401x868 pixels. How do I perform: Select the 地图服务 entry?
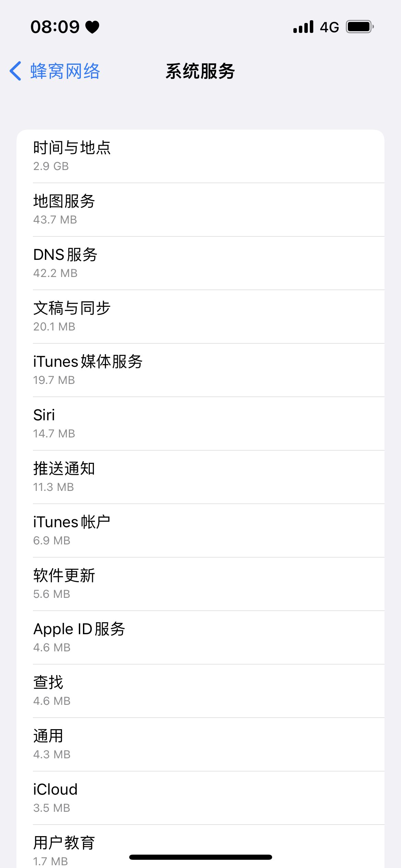coord(200,210)
